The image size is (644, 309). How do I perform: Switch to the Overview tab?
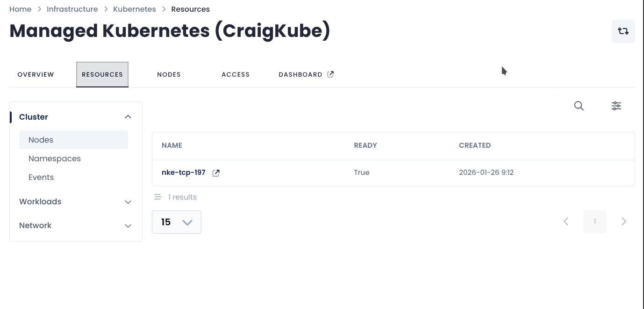click(x=36, y=75)
